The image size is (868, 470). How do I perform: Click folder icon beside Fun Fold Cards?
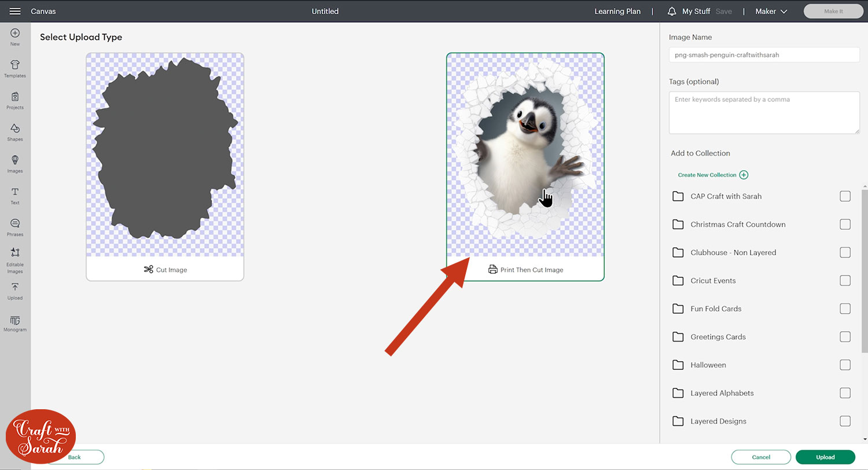678,309
